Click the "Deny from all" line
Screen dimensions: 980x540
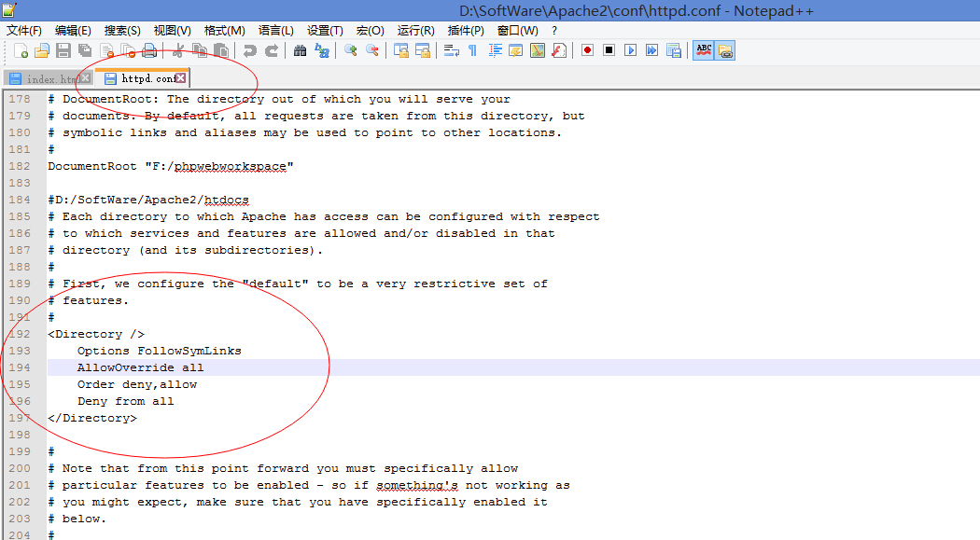pyautogui.click(x=126, y=401)
